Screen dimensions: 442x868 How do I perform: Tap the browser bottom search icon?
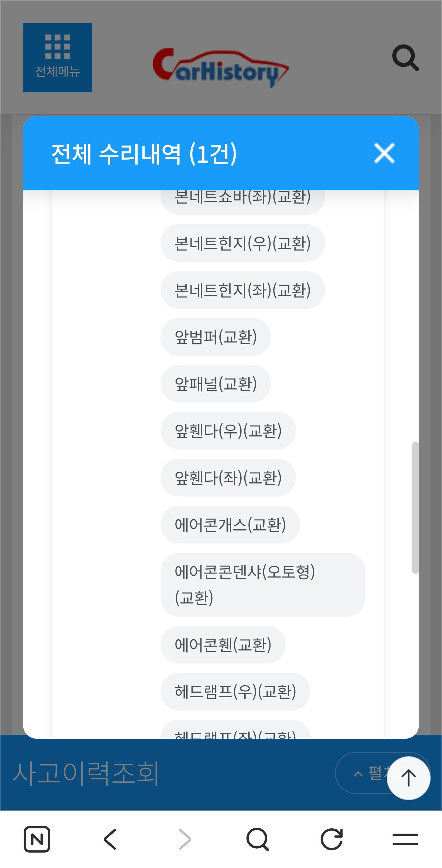[x=258, y=839]
